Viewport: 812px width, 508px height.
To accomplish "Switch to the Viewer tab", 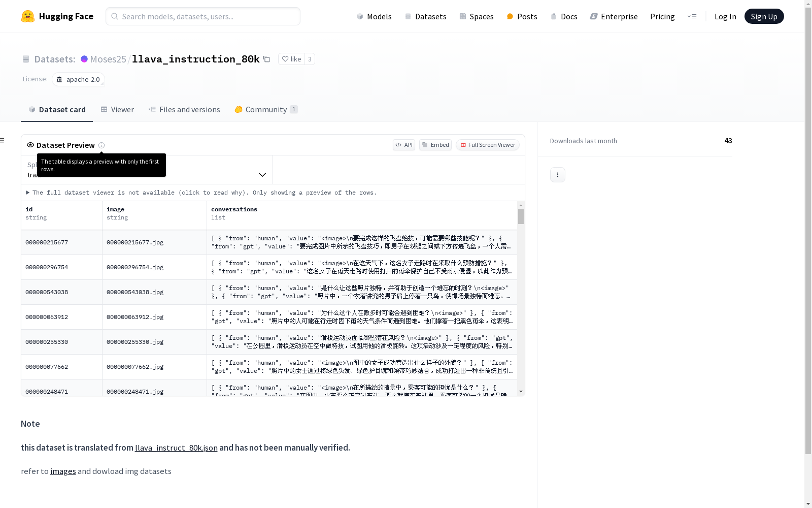I will click(x=117, y=110).
